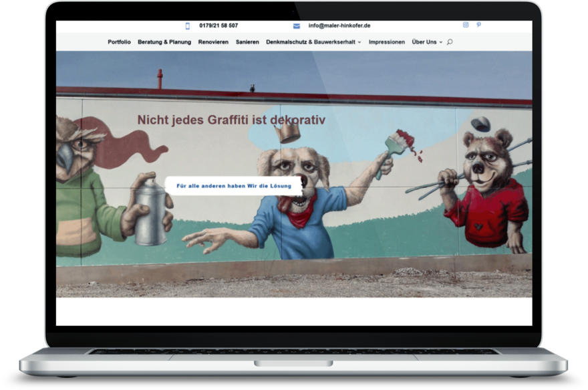Open Denkmalschutz & Bauwerkserhalt menu item

click(310, 42)
